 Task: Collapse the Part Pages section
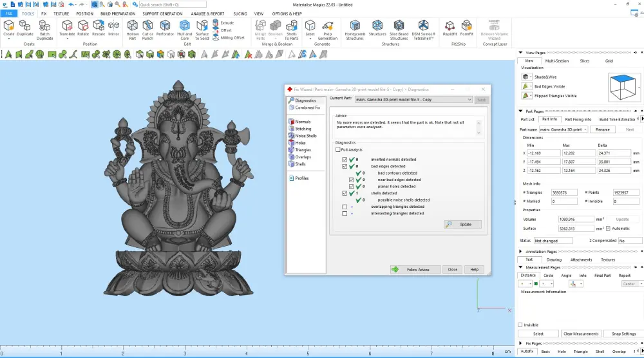point(520,111)
